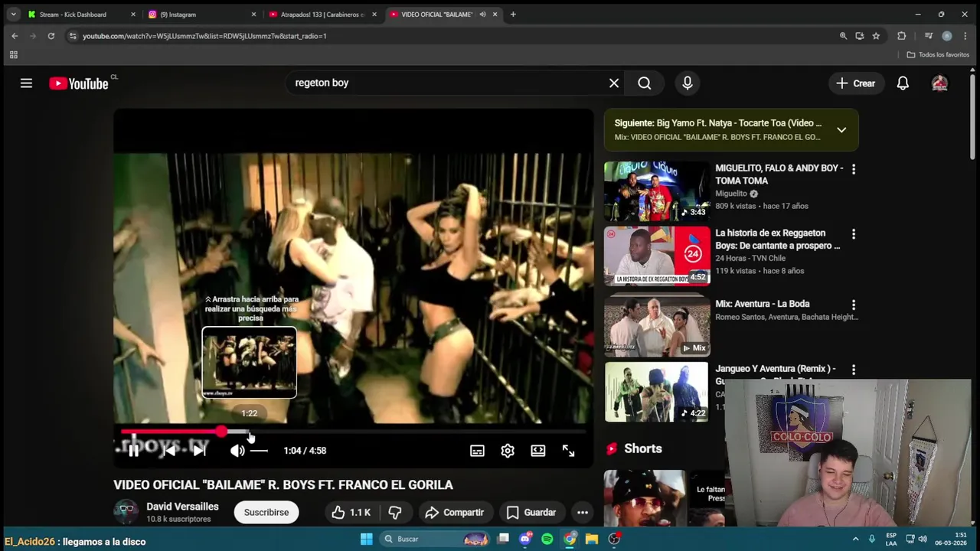The image size is (980, 551).
Task: Open the first Shorts thumbnail
Action: click(645, 498)
